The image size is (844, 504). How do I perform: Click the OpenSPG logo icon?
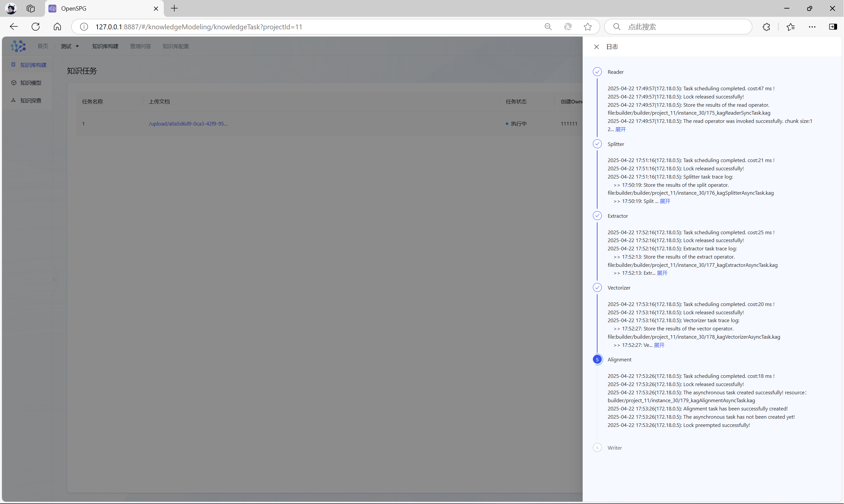18,46
